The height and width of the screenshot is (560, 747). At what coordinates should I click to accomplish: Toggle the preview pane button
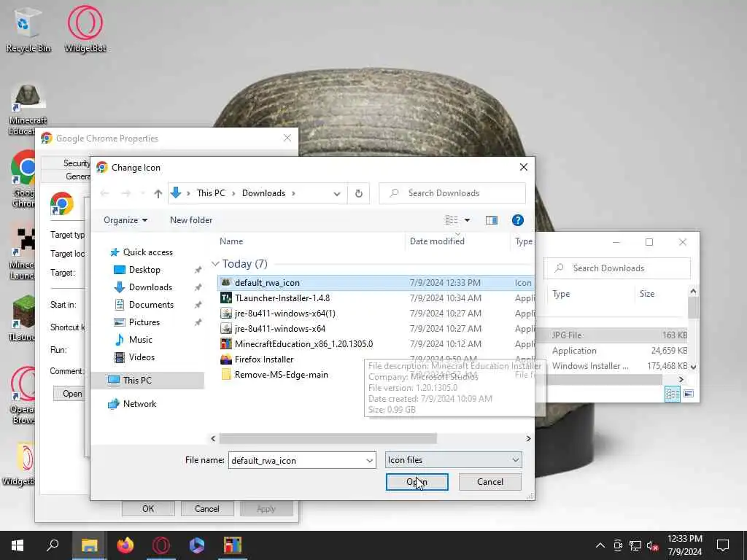pos(491,220)
